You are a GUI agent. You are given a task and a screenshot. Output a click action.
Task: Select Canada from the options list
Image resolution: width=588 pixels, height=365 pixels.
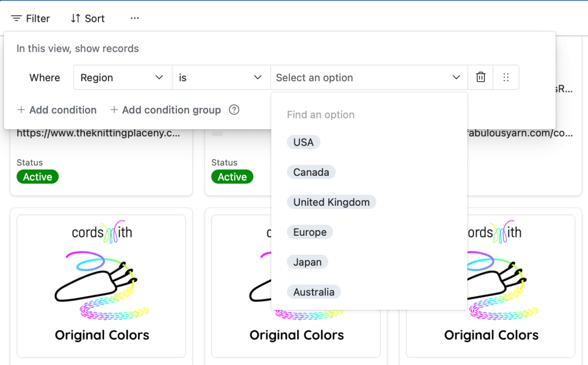click(311, 172)
